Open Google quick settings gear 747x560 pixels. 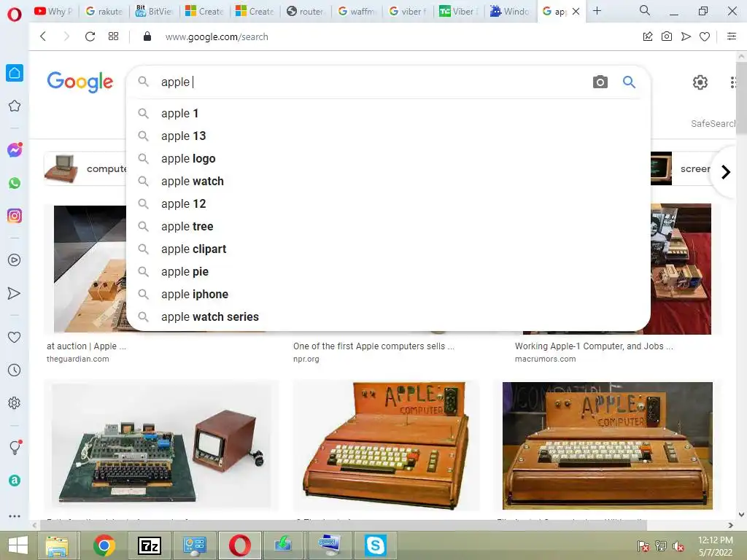click(x=700, y=82)
